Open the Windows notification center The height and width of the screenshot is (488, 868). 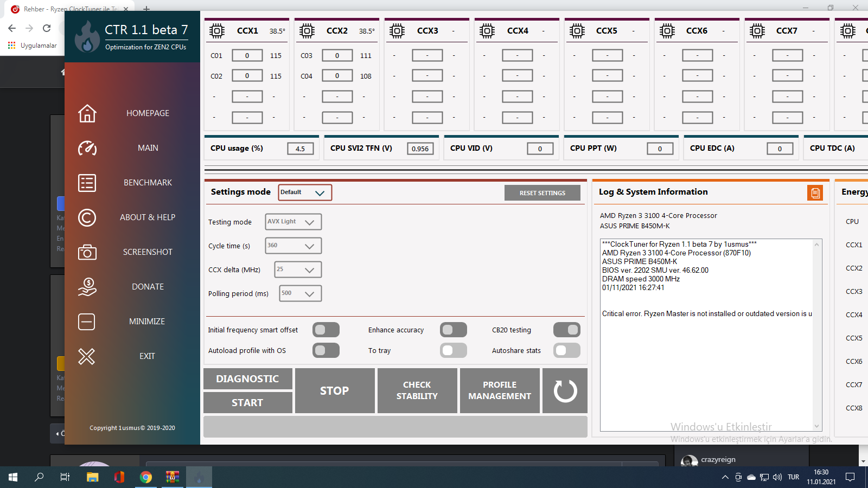coord(850,477)
